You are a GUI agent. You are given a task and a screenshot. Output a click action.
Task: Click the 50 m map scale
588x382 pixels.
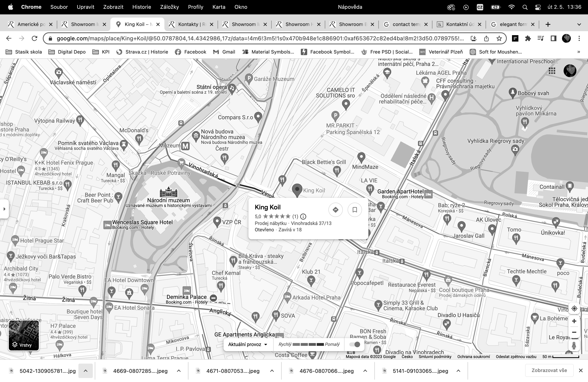coord(560,357)
